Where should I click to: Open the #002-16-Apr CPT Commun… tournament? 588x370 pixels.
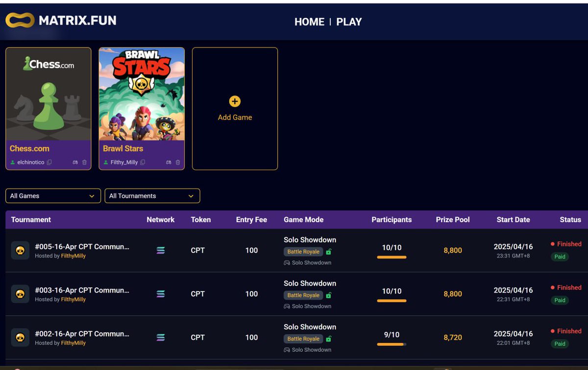pos(82,334)
